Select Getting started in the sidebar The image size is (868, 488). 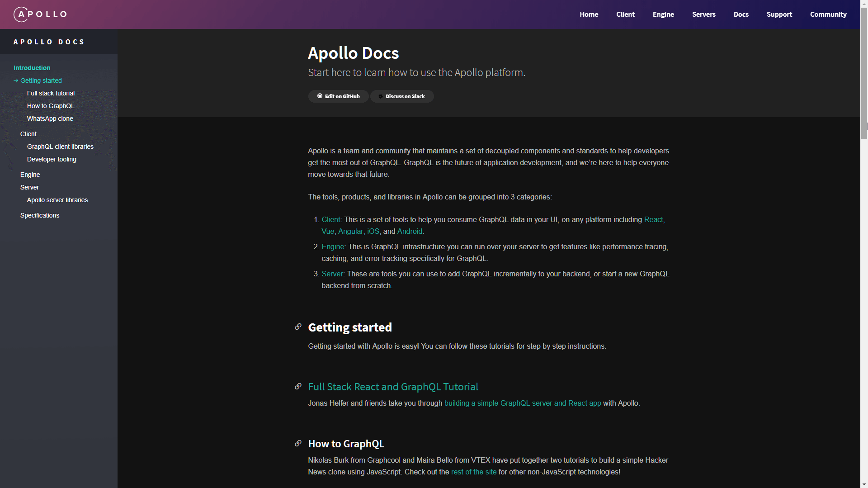41,81
